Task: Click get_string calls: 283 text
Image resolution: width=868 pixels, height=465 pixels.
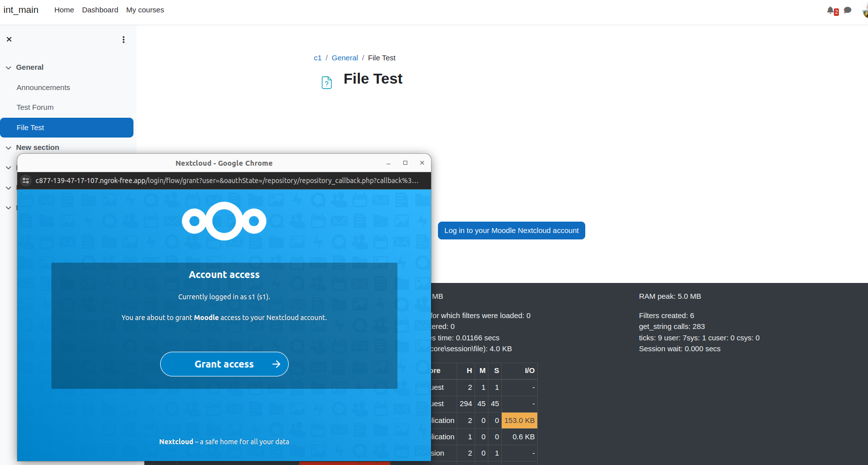Action: pos(672,326)
